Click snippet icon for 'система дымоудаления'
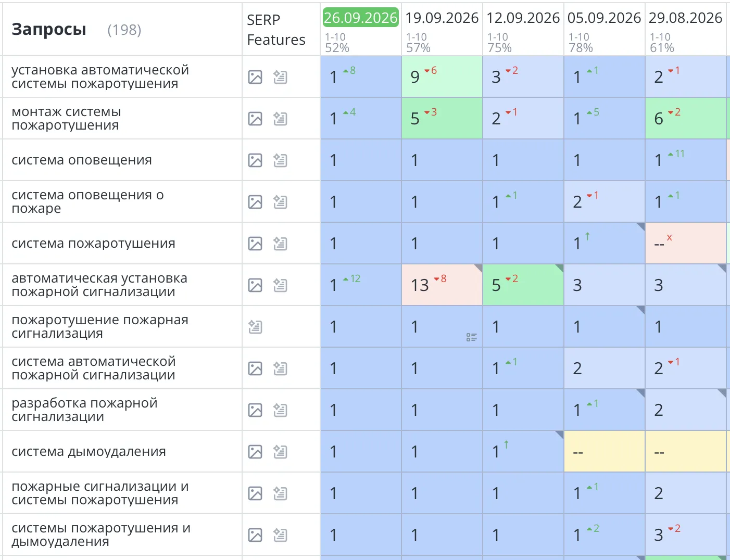 [x=280, y=452]
